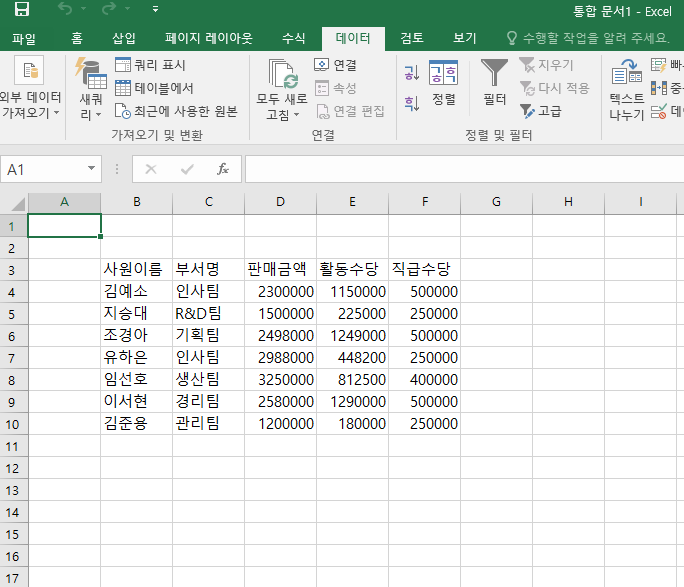Switch to the Insert (삽입) tab

(124, 38)
